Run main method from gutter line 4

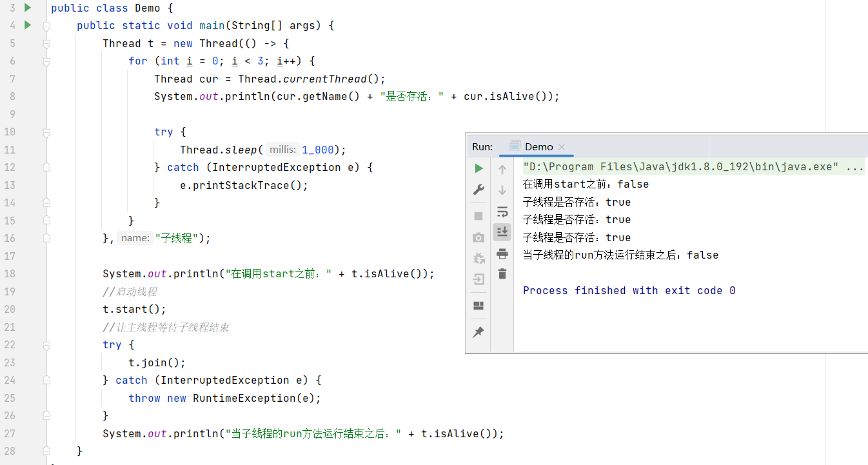click(x=27, y=25)
